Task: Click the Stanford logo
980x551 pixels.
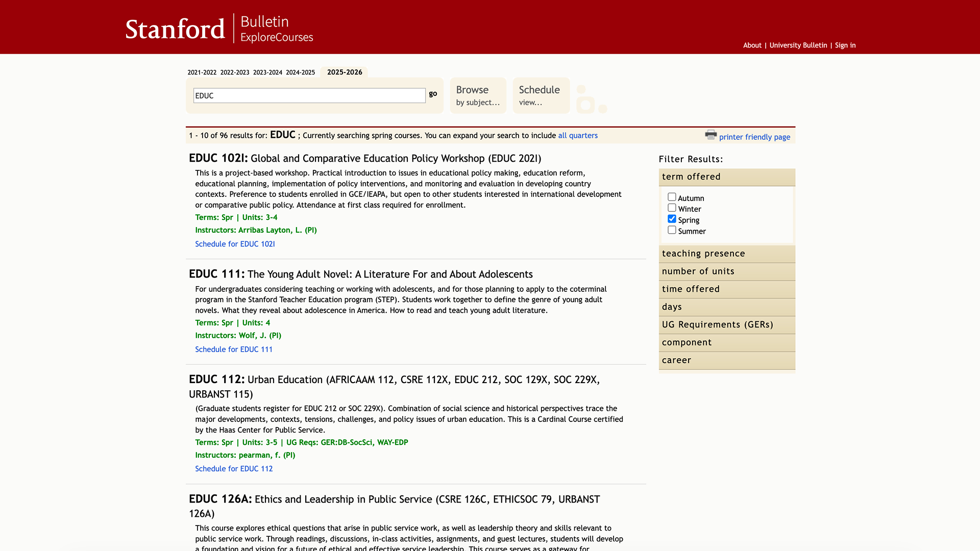Action: 175,29
